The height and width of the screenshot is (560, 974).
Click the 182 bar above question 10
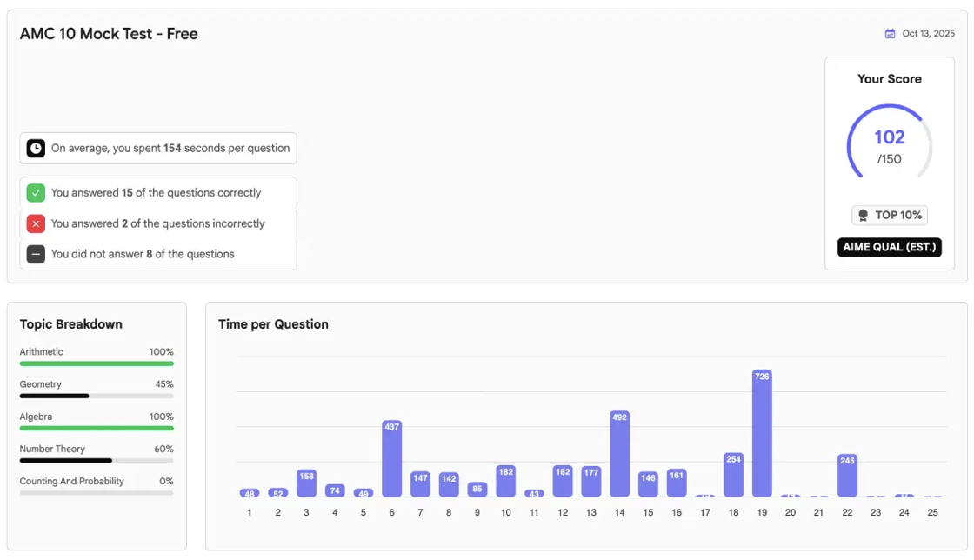[x=505, y=481]
